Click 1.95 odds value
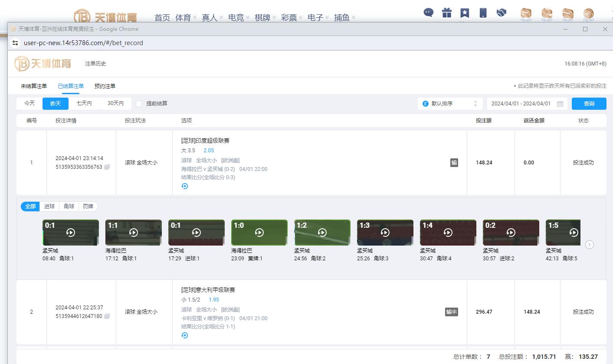 214,300
